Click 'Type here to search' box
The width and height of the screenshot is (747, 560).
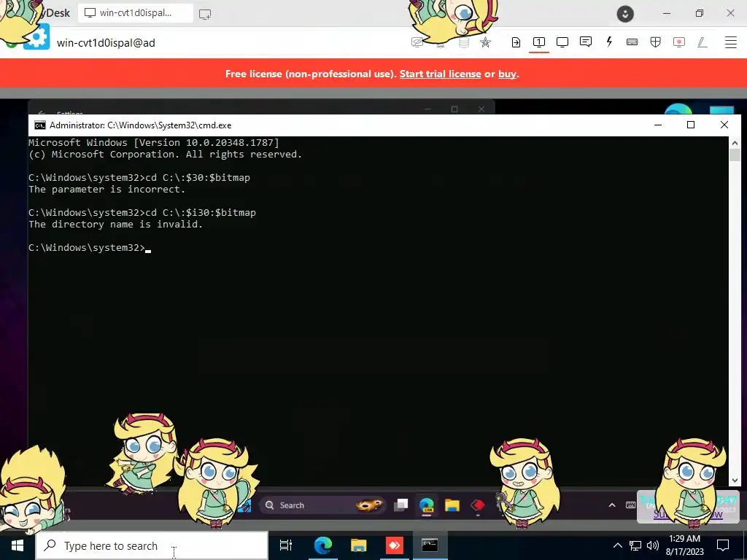[x=152, y=545]
